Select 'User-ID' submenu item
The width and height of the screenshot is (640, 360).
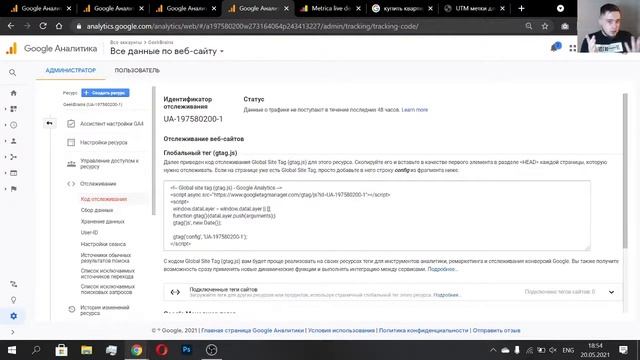click(x=89, y=232)
